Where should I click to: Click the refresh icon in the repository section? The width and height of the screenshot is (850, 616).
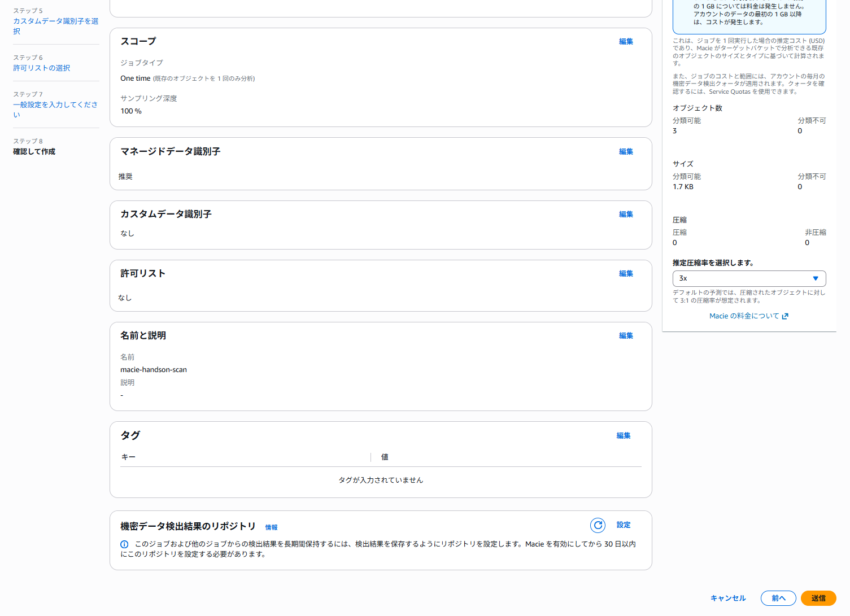point(598,525)
